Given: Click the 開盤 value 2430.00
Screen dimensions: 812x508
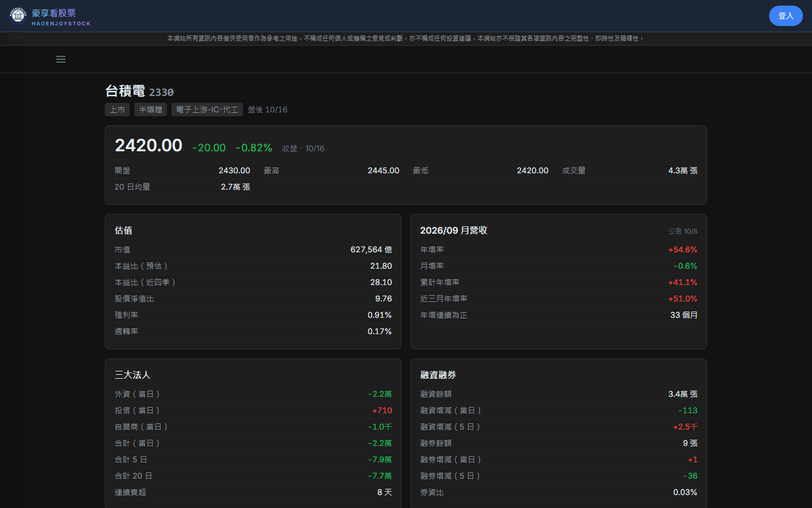Looking at the screenshot, I should tap(235, 170).
